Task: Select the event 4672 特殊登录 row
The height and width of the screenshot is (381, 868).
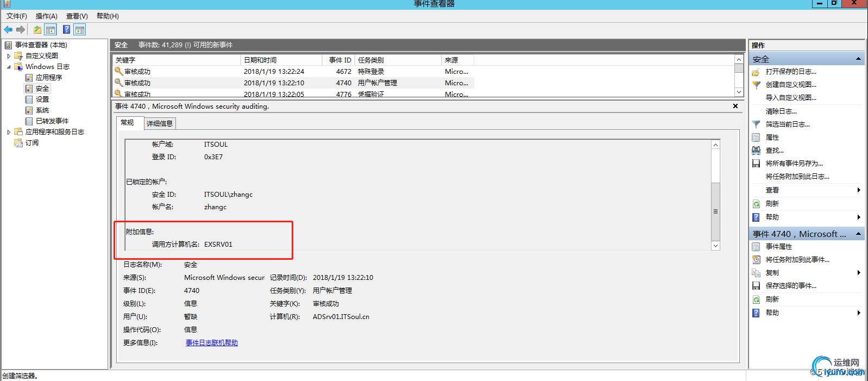Action: 293,72
